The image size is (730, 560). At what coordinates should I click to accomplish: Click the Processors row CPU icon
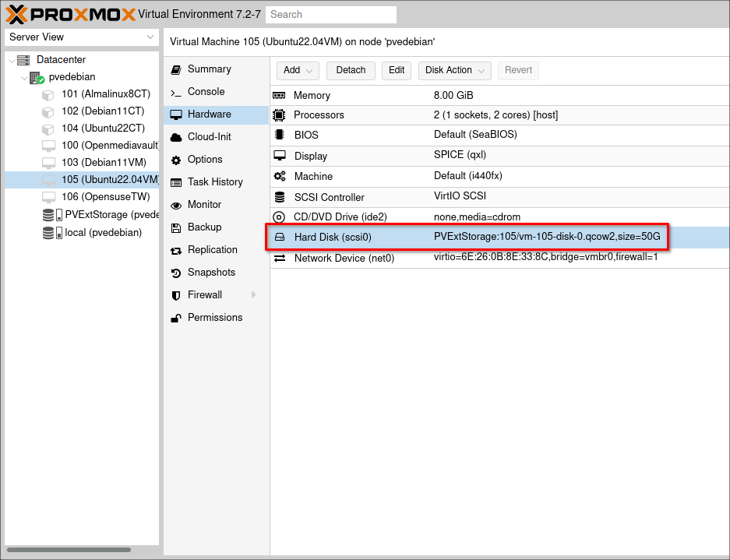279,115
